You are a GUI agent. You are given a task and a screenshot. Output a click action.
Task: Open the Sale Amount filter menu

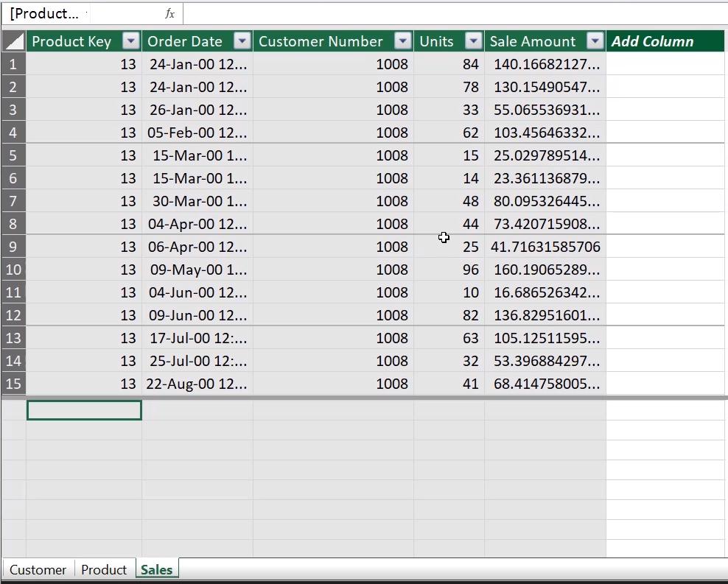tap(595, 41)
